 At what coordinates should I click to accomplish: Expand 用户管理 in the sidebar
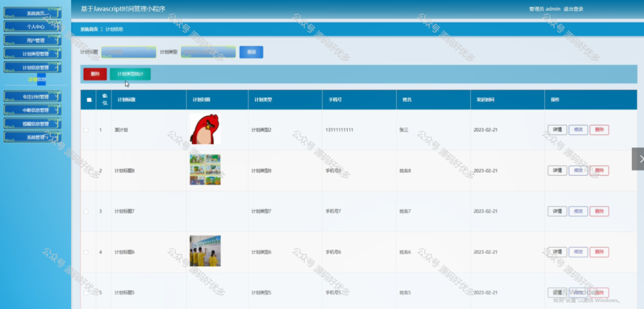point(33,40)
